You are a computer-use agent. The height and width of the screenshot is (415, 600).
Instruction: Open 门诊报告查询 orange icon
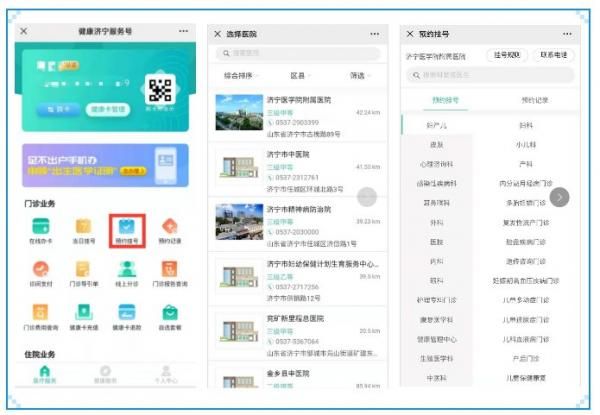(170, 269)
